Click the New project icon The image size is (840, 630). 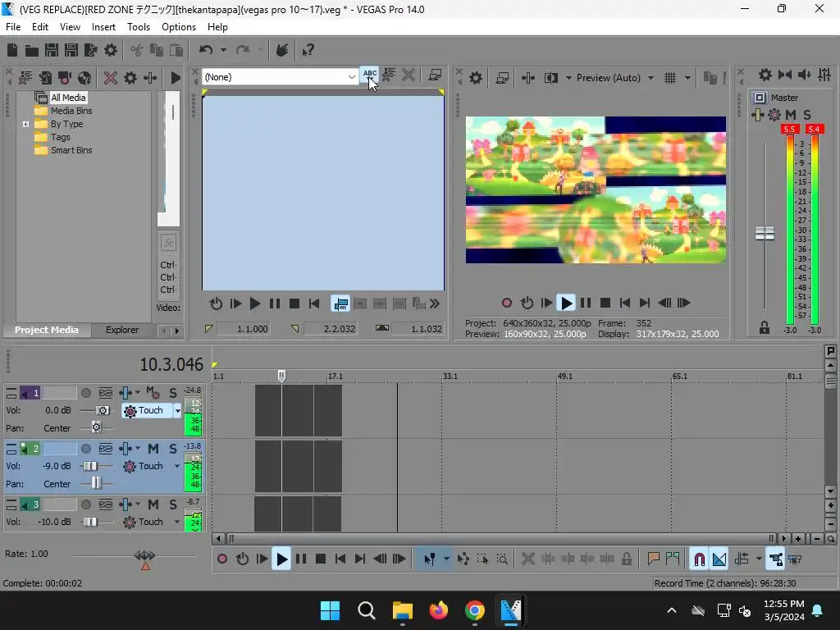[x=11, y=50]
